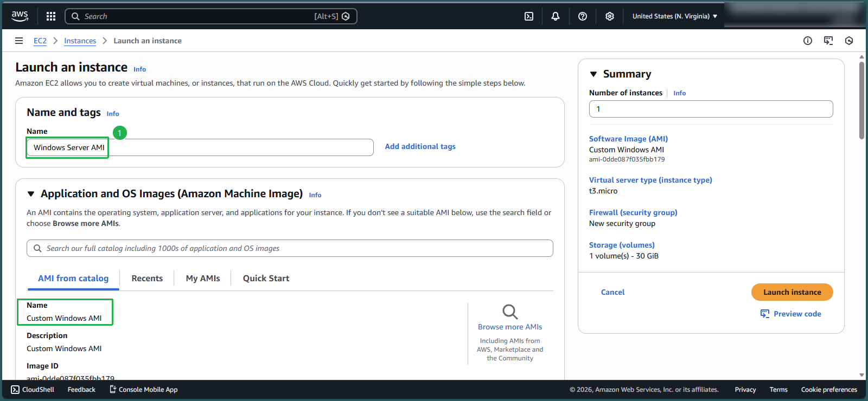The image size is (868, 401).
Task: Open the AWS services grid menu
Action: pyautogui.click(x=51, y=16)
